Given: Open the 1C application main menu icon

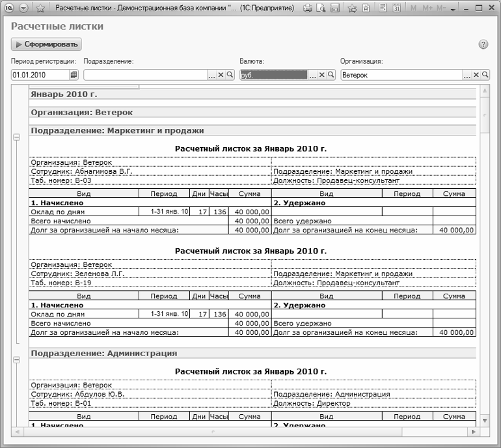Looking at the screenshot, I should 9,8.
